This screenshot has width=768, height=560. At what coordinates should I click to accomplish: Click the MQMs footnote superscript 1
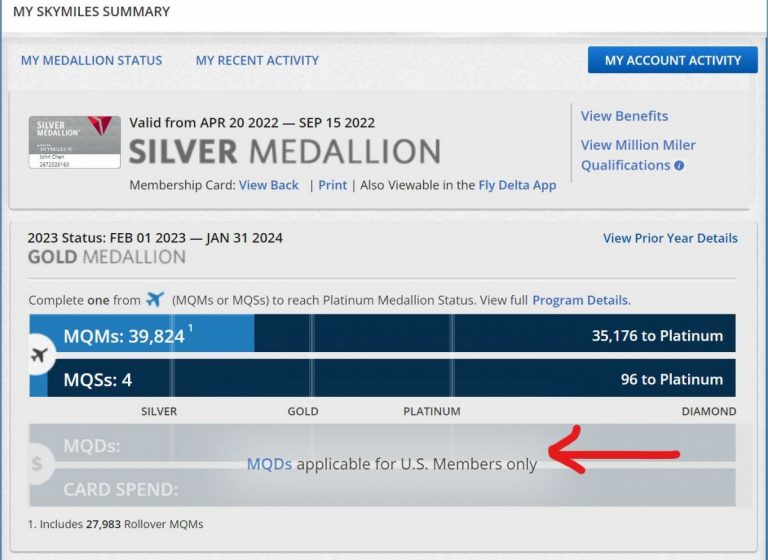[x=191, y=328]
